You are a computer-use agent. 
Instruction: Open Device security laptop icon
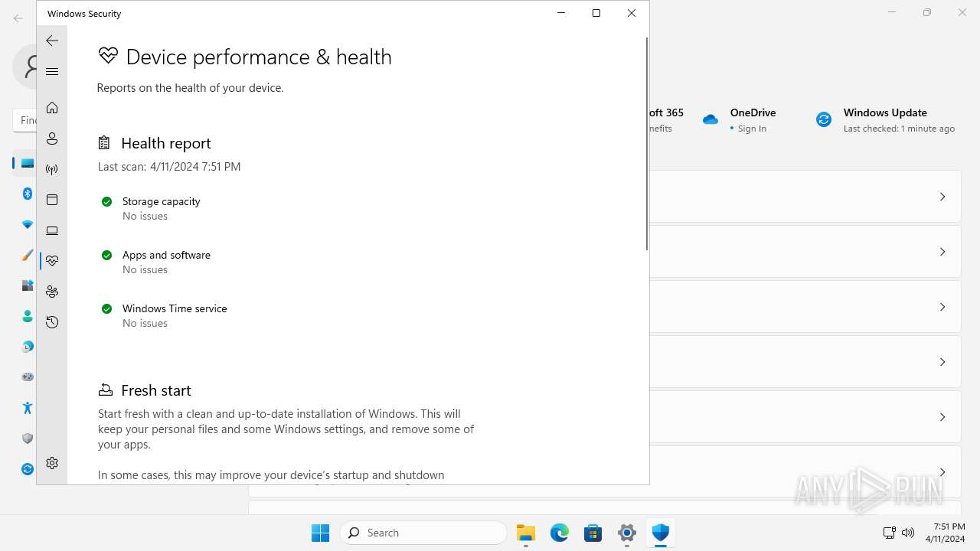tap(52, 230)
